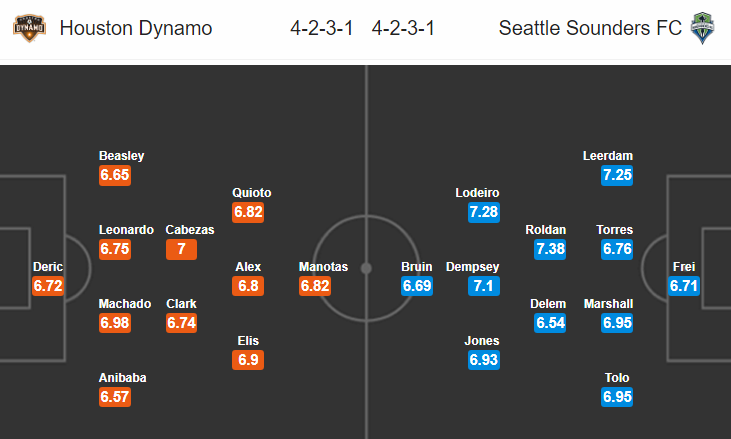Click the Bruin player name

point(416,267)
